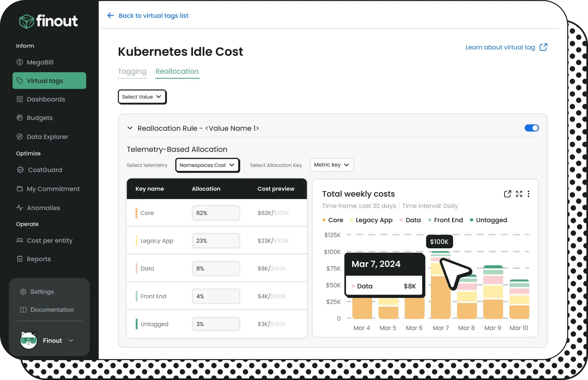Click the Untagged allocation 3% field

pyautogui.click(x=216, y=324)
